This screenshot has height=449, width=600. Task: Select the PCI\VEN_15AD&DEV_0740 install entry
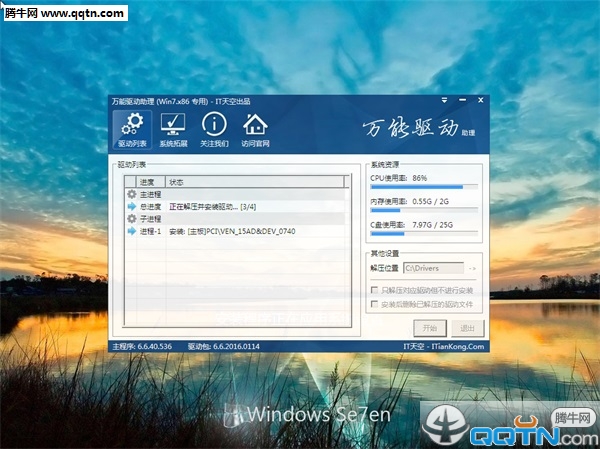pyautogui.click(x=232, y=231)
